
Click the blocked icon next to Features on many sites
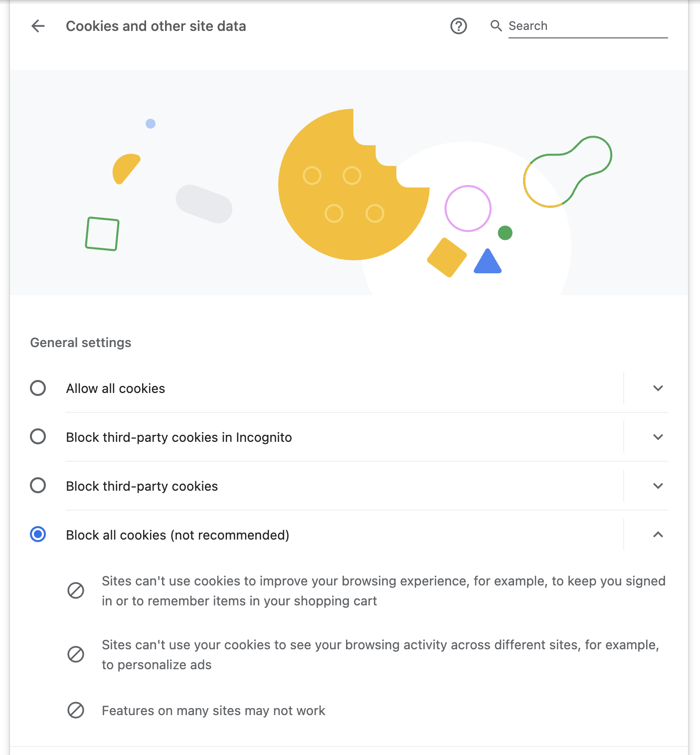coord(76,710)
